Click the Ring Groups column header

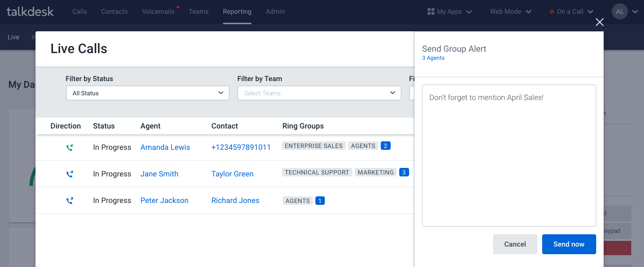tap(303, 126)
